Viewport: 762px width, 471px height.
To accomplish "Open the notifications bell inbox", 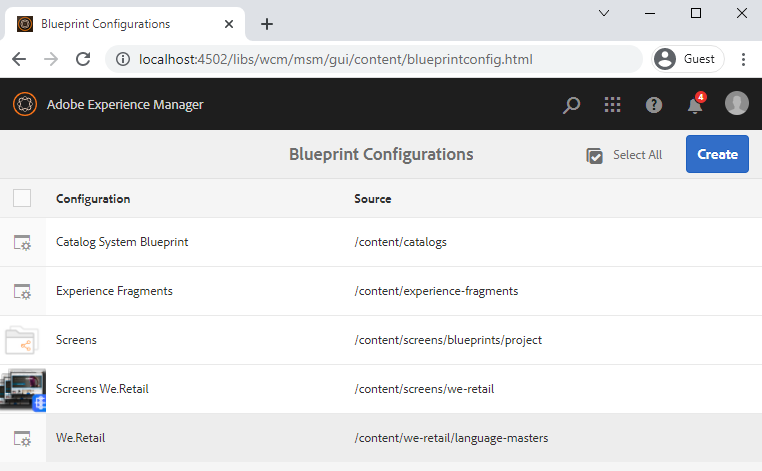I will pos(694,104).
